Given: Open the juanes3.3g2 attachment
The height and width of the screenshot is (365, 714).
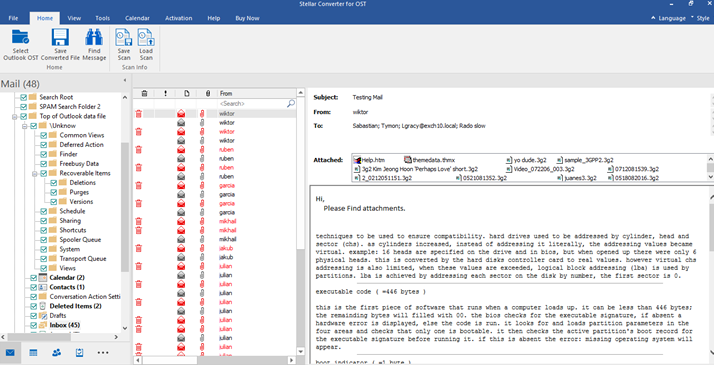Looking at the screenshot, I should [x=576, y=178].
